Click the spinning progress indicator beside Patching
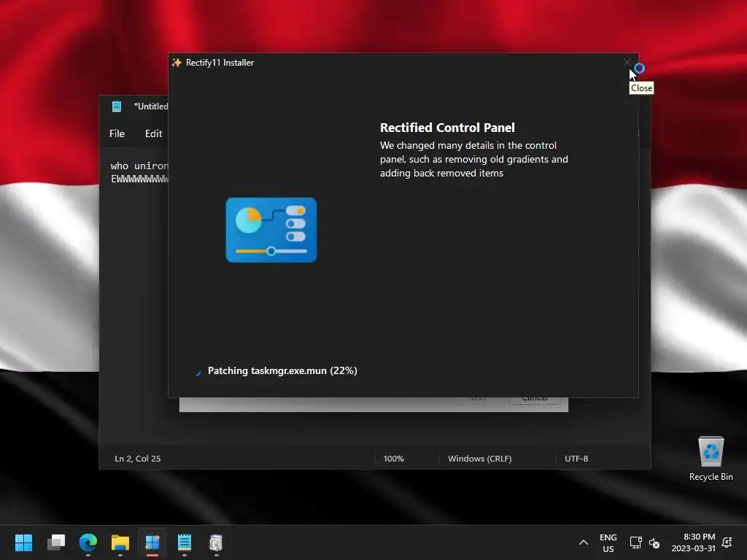This screenshot has width=747, height=560. pyautogui.click(x=198, y=373)
